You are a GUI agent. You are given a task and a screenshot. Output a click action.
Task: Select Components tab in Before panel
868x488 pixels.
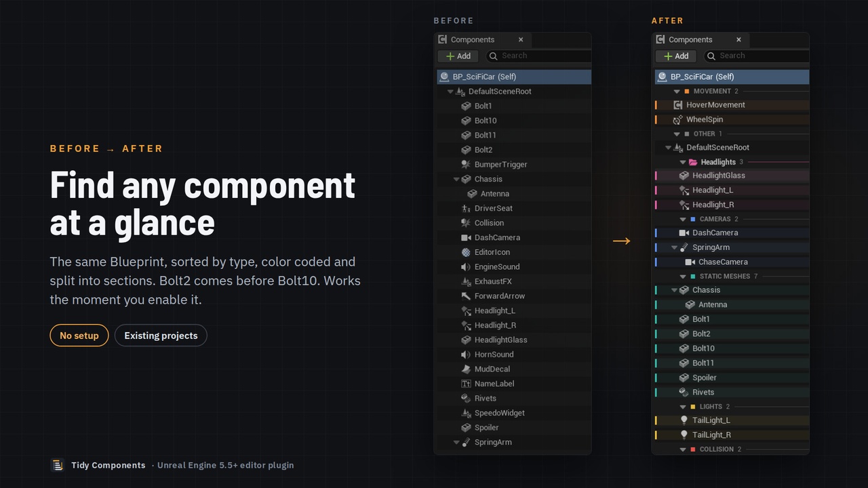coord(482,40)
